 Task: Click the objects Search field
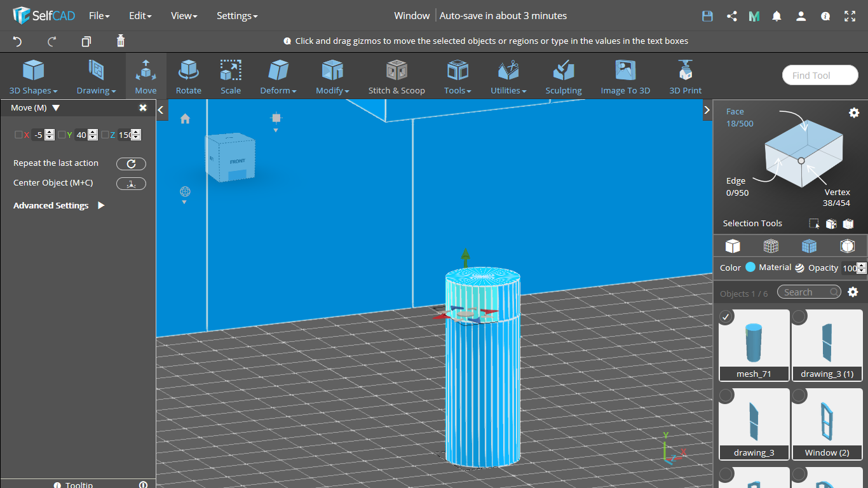[809, 292]
